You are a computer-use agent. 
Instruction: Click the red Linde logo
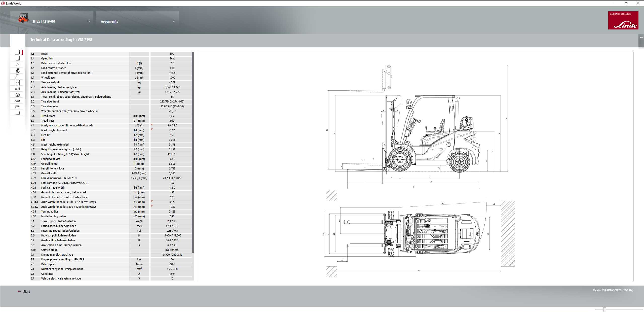pos(623,20)
